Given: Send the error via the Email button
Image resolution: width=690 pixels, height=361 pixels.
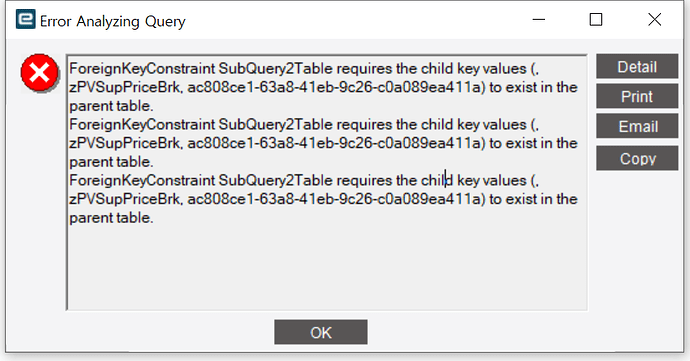Looking at the screenshot, I should pyautogui.click(x=637, y=126).
